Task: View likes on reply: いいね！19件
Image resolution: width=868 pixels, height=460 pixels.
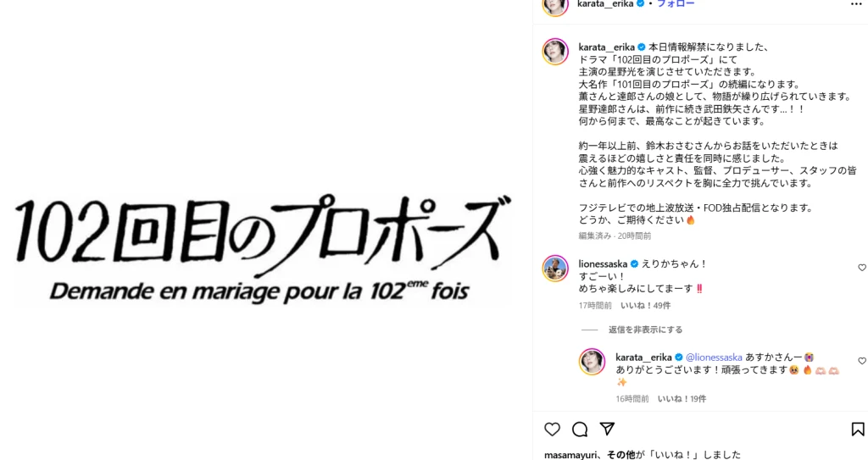Action: click(682, 398)
